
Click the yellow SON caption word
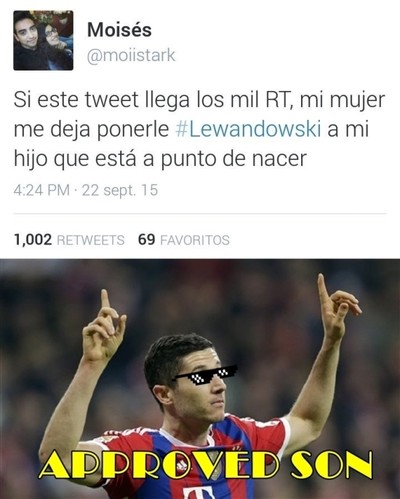click(x=331, y=465)
